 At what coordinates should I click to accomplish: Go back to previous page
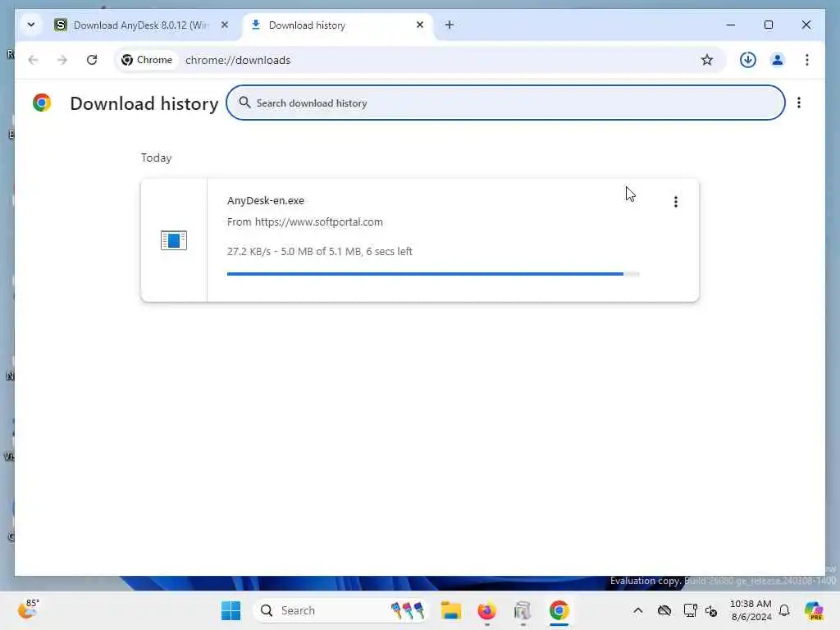(x=33, y=60)
